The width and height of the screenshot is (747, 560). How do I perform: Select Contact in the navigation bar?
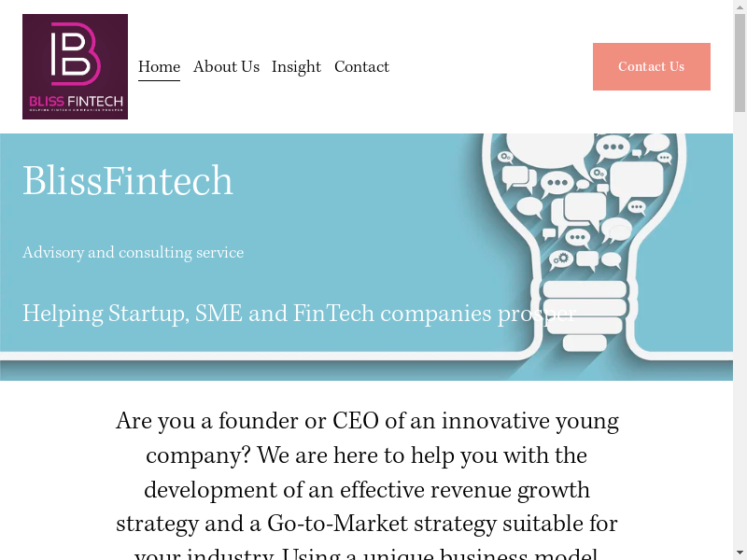(x=361, y=67)
